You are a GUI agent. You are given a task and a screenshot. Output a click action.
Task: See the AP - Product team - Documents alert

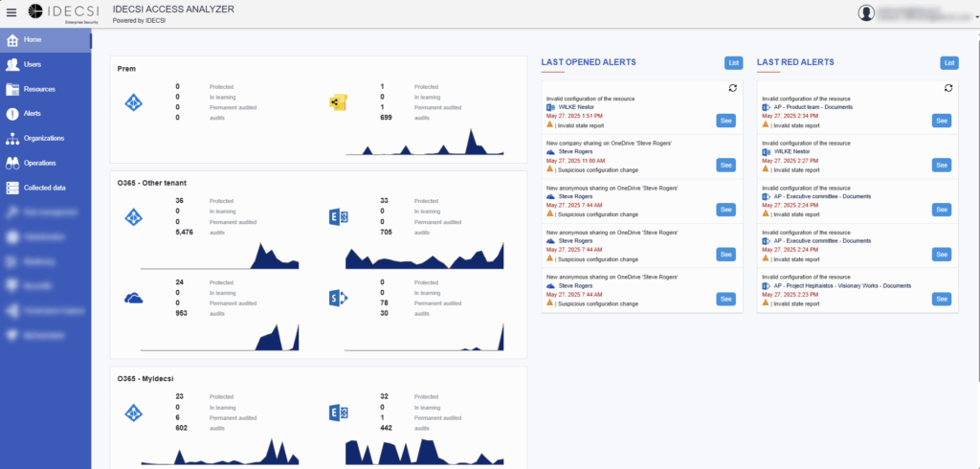[x=942, y=121]
